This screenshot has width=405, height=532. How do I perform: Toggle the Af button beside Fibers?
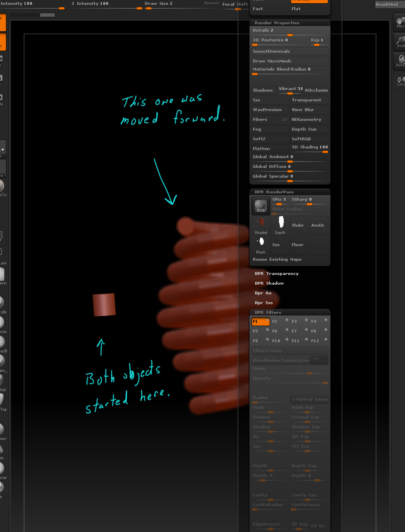pyautogui.click(x=285, y=120)
